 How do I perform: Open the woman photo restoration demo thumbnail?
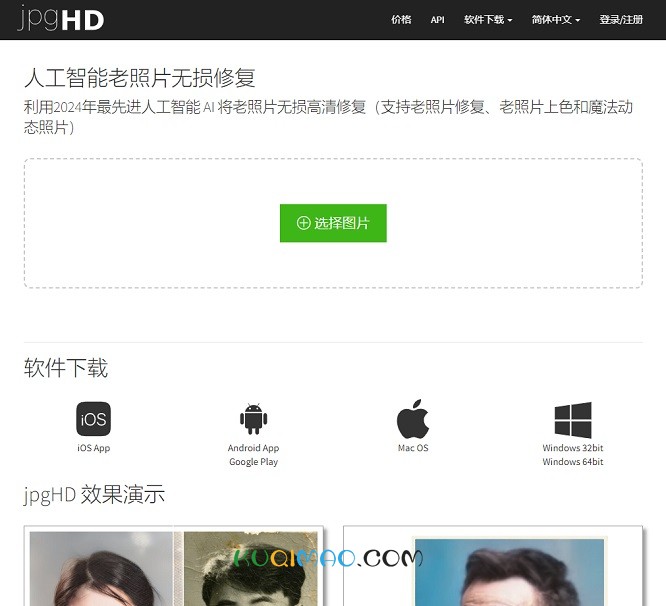[x=173, y=566]
